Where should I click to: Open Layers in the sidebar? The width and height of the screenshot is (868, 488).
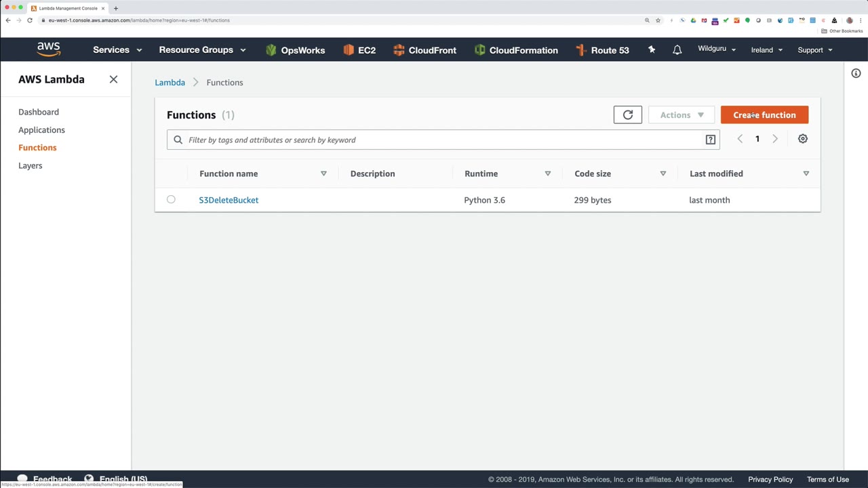pos(30,165)
